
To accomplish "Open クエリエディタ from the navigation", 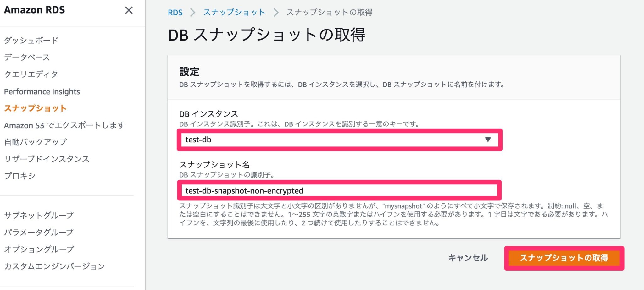I will (31, 74).
